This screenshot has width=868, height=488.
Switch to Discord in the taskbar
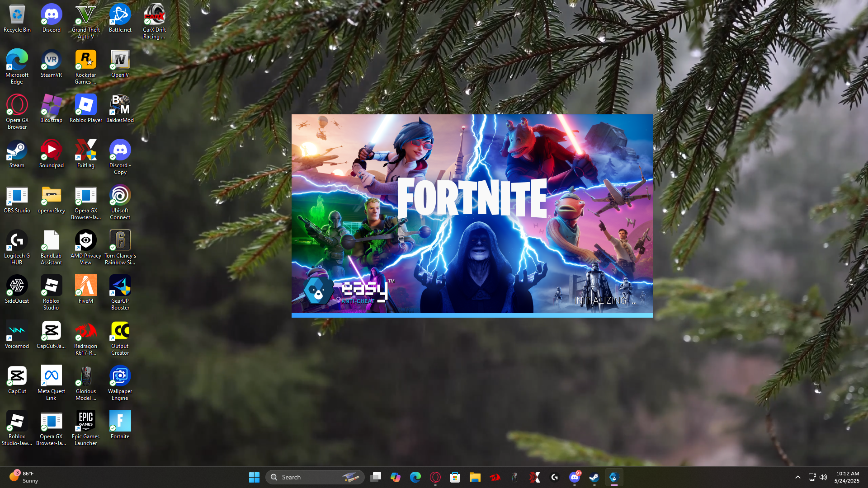pos(574,477)
